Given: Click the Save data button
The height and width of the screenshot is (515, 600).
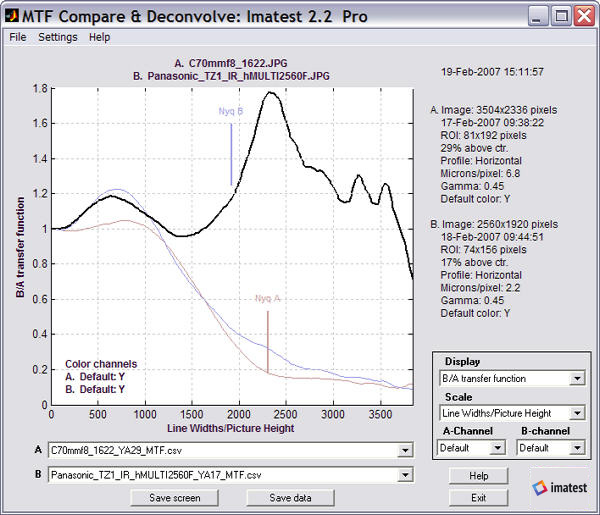Looking at the screenshot, I should (290, 498).
